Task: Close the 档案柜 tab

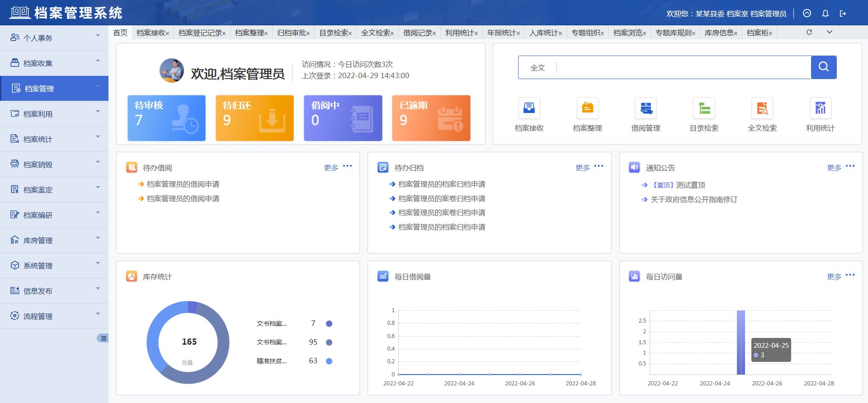Action: point(770,33)
